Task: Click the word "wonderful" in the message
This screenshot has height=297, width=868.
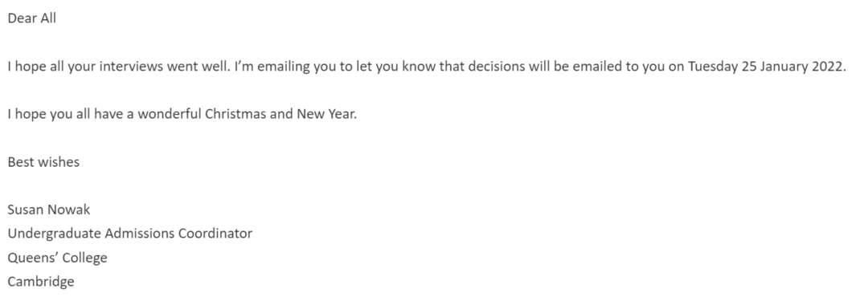Action: [x=170, y=114]
